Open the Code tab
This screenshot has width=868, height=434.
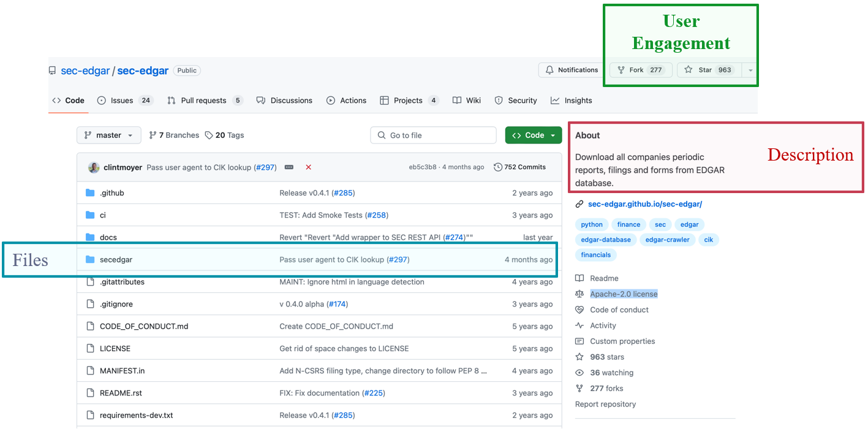pos(69,101)
